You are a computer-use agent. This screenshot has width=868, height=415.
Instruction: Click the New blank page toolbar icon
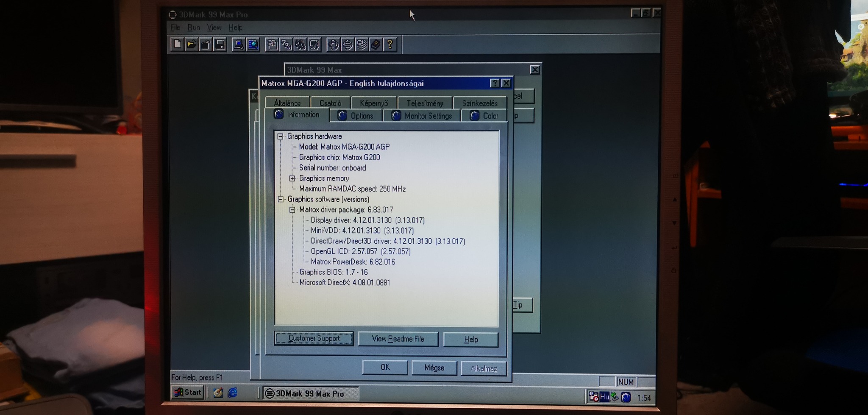point(178,45)
